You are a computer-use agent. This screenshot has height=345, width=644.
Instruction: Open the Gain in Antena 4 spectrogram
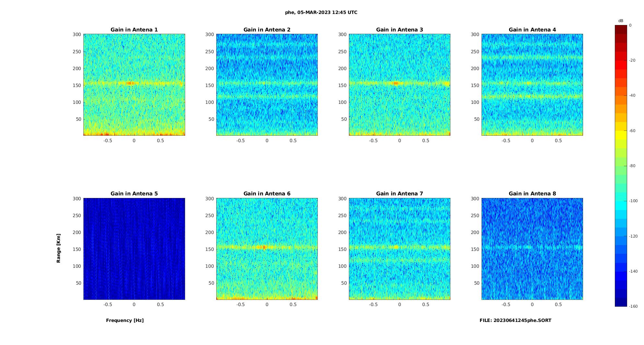pos(532,85)
